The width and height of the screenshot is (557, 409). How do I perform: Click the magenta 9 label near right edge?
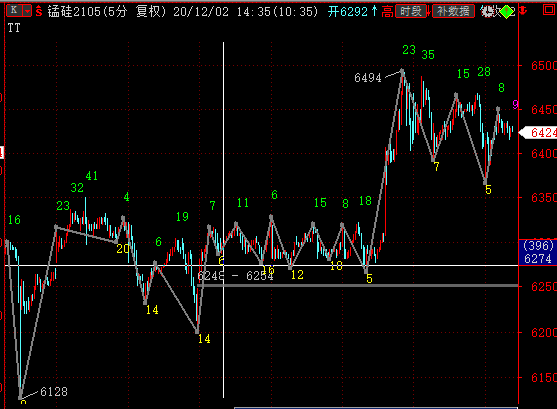[x=515, y=104]
